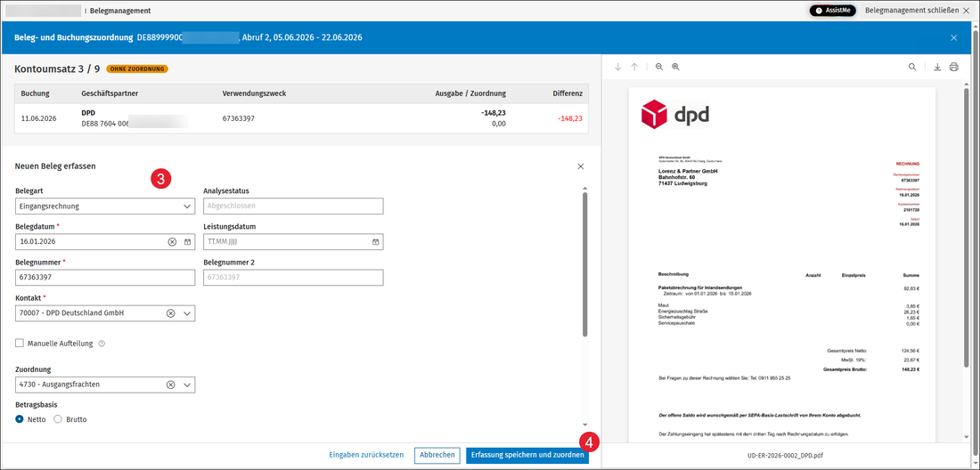Select Brutto as Betragsbasis
Viewport: 980px width, 470px height.
tap(58, 419)
